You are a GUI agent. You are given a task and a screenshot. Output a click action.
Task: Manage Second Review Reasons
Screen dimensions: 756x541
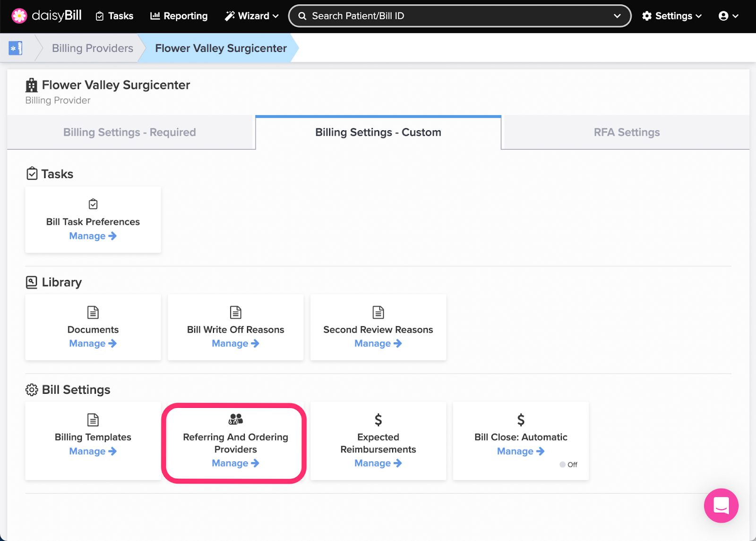pos(378,344)
